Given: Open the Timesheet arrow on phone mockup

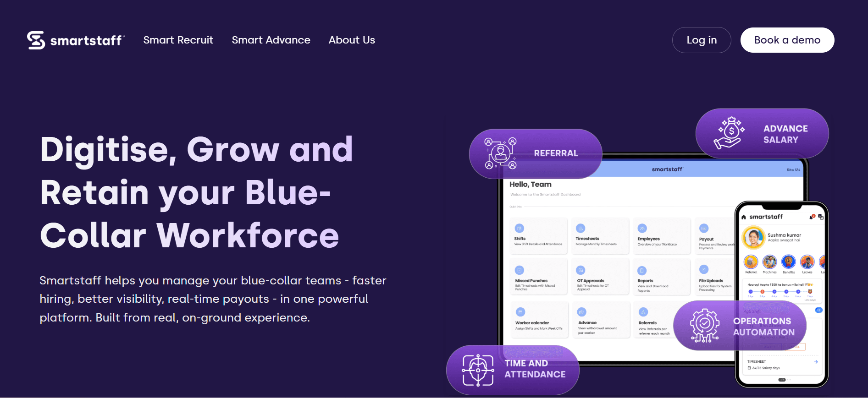Looking at the screenshot, I should (x=816, y=362).
